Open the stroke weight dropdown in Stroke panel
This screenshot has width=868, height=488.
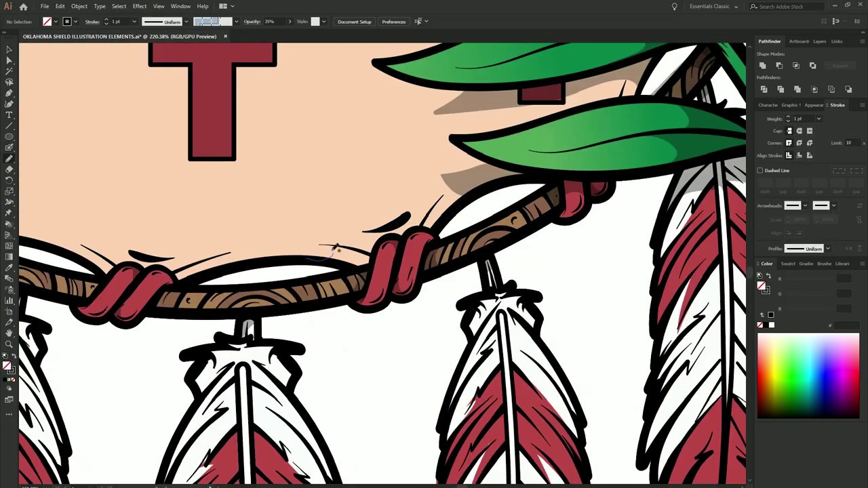click(x=818, y=119)
